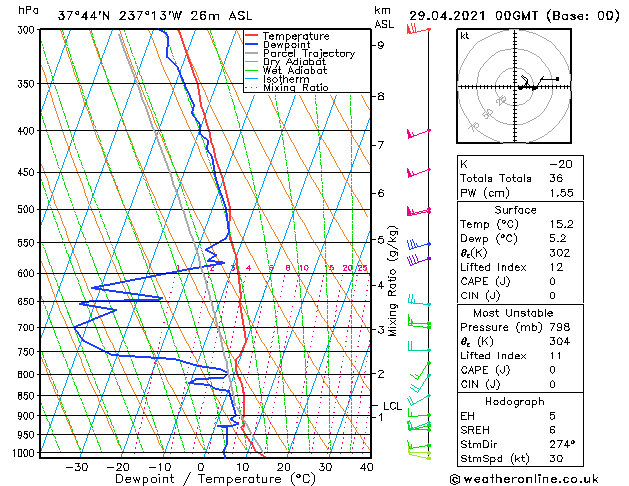Click the surface Temp value 15.2
Image resolution: width=629 pixels, height=486 pixels.
point(562,224)
